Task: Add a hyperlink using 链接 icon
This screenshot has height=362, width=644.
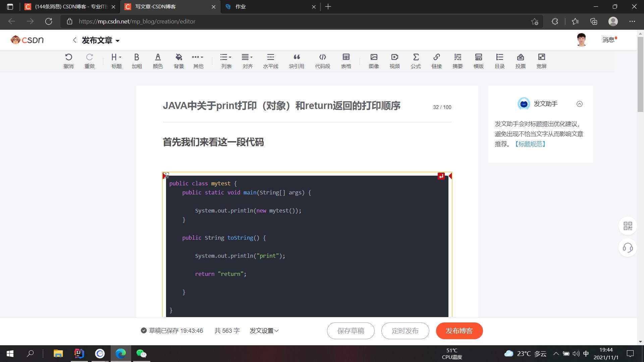Action: point(436,61)
